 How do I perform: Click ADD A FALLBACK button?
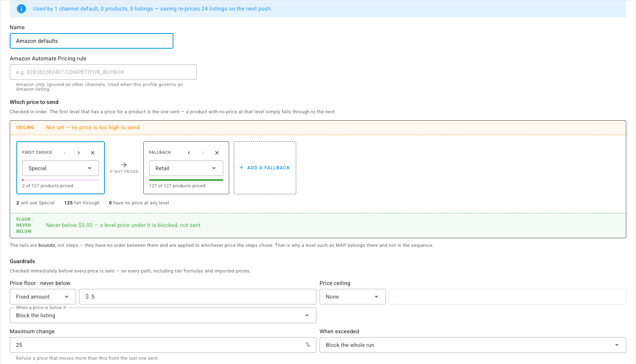click(x=265, y=168)
